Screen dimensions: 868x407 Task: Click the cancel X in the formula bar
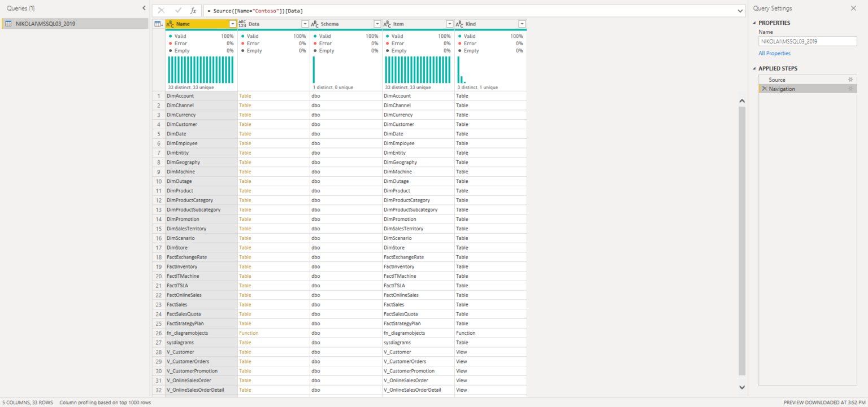(x=162, y=11)
